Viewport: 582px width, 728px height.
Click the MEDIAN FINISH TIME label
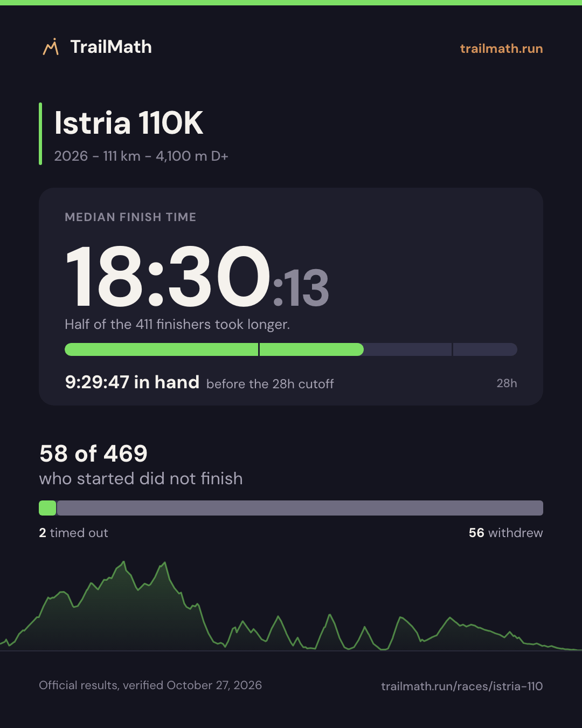point(130,217)
